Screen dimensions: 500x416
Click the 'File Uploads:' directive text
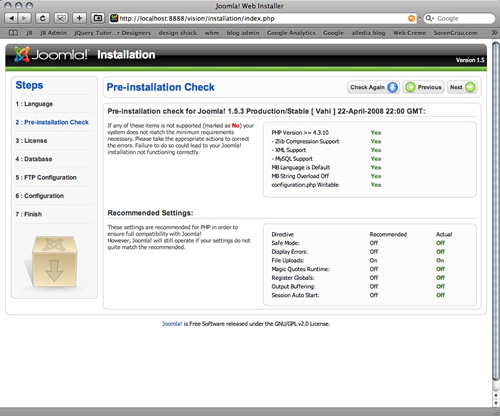pos(288,260)
